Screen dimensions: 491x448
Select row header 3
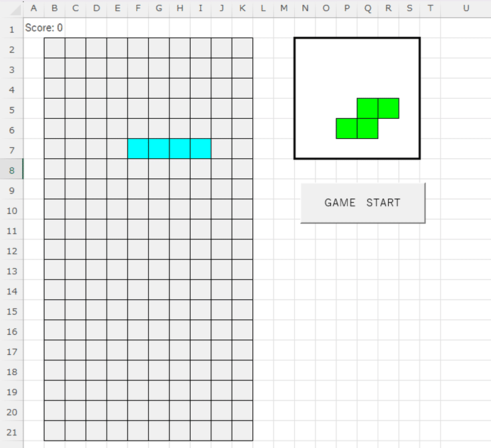click(x=11, y=69)
